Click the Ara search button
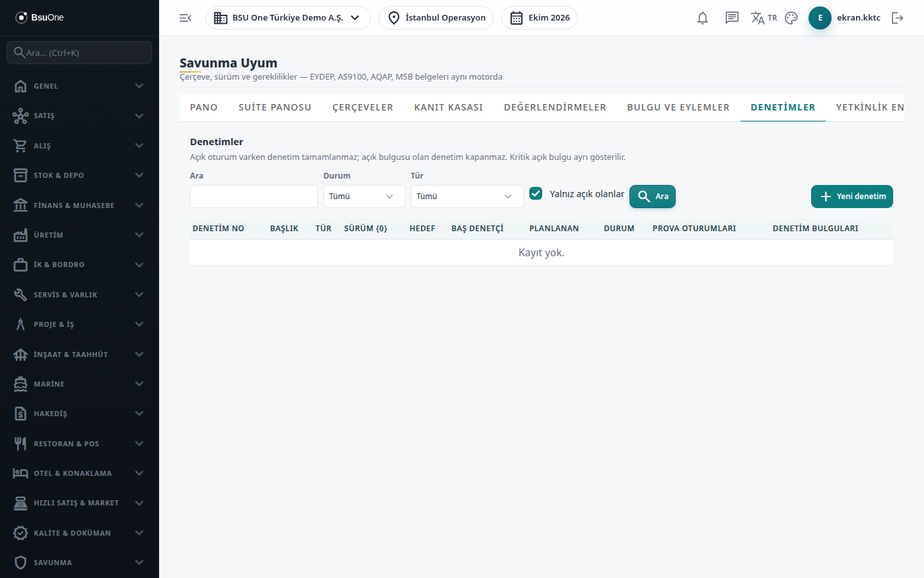Screen dimensions: 924x578 tap(653, 197)
